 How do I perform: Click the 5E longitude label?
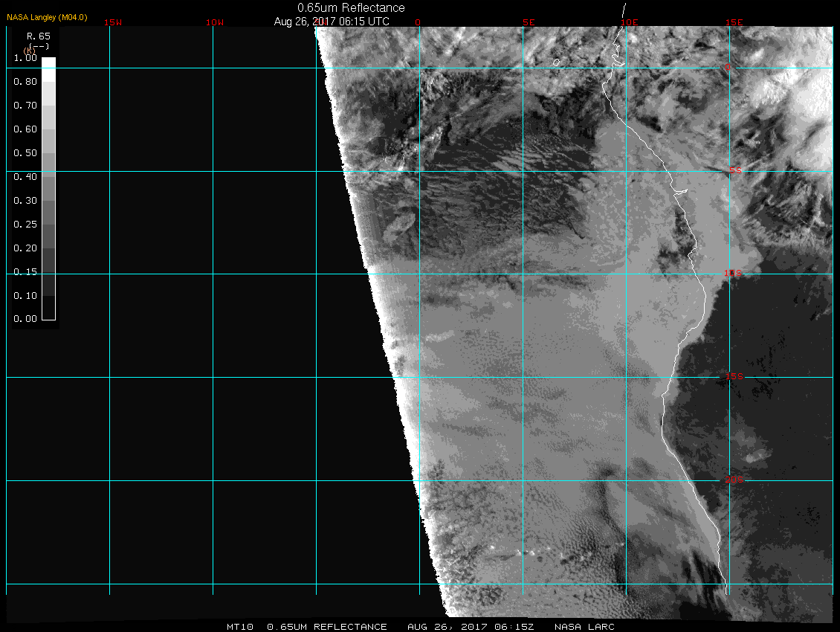click(x=529, y=22)
